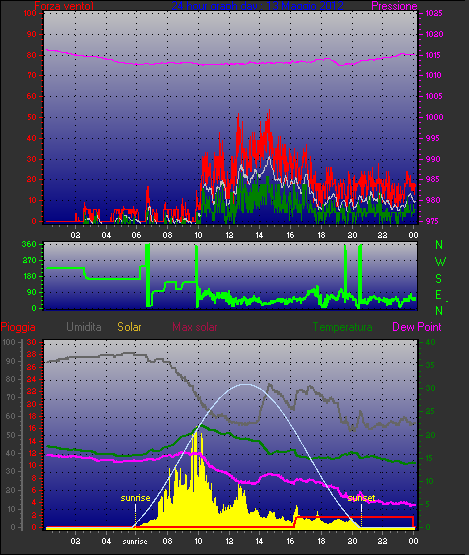Click the "1030" pressure axis value

(x=434, y=34)
